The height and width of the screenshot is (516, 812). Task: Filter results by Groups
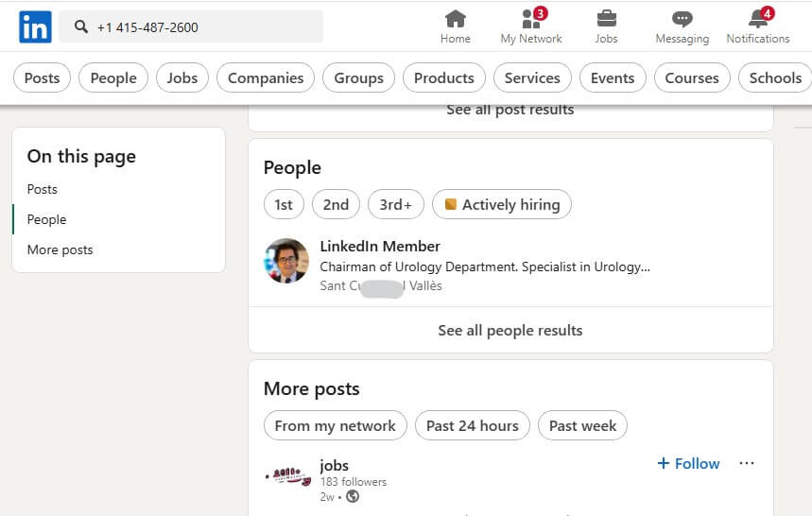click(x=359, y=77)
